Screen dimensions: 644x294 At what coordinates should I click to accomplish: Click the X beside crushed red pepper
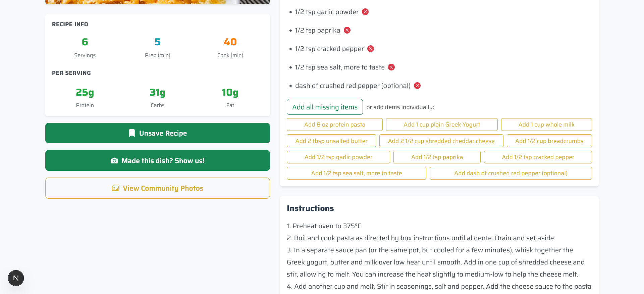(x=417, y=86)
